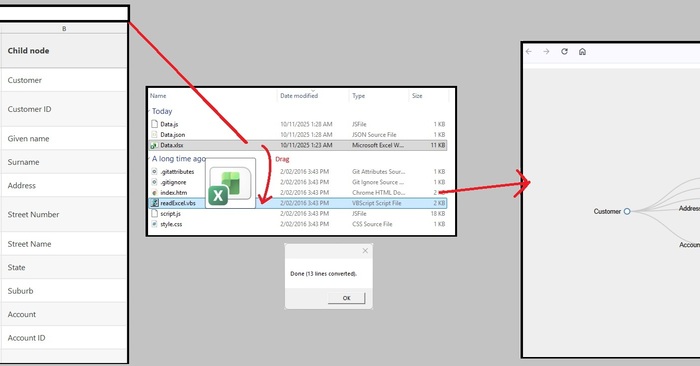Click the script.js file icon
Image resolution: width=700 pixels, height=366 pixels.
(154, 214)
